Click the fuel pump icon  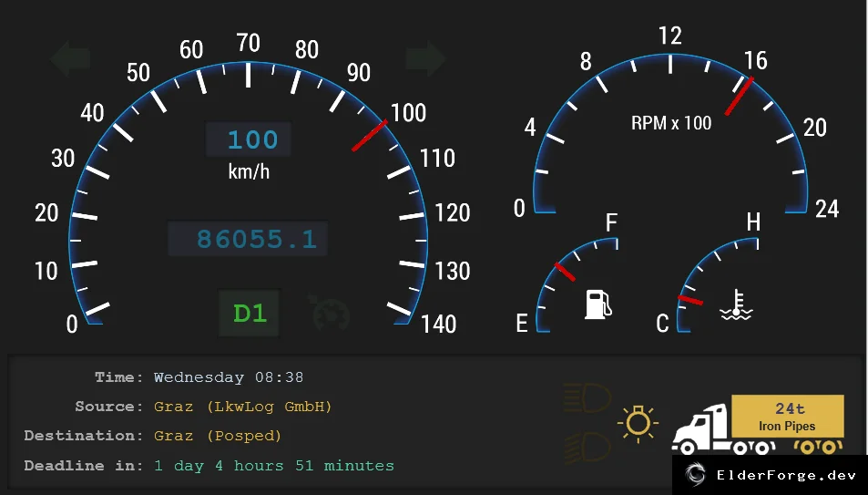(x=597, y=304)
